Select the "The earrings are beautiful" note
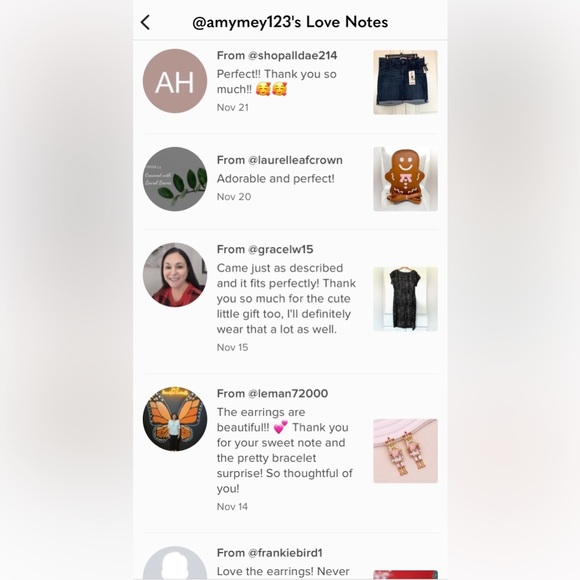Screen dimensions: 580x580 (285, 450)
